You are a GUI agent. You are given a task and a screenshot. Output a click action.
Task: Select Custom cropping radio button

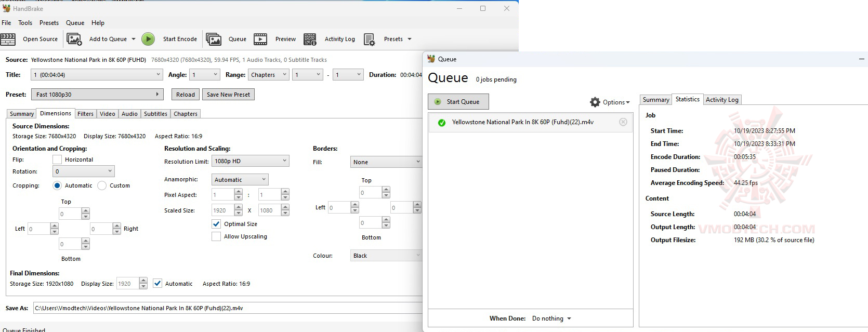tap(102, 185)
